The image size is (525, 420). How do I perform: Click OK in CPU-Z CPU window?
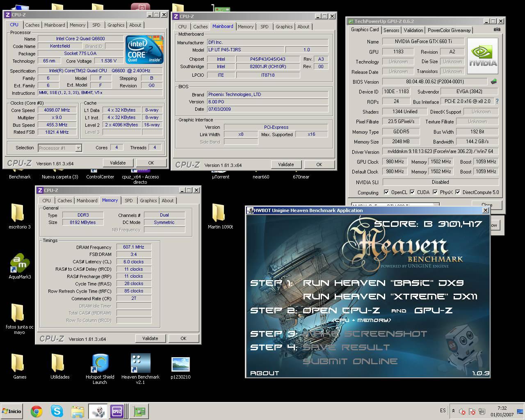point(151,163)
